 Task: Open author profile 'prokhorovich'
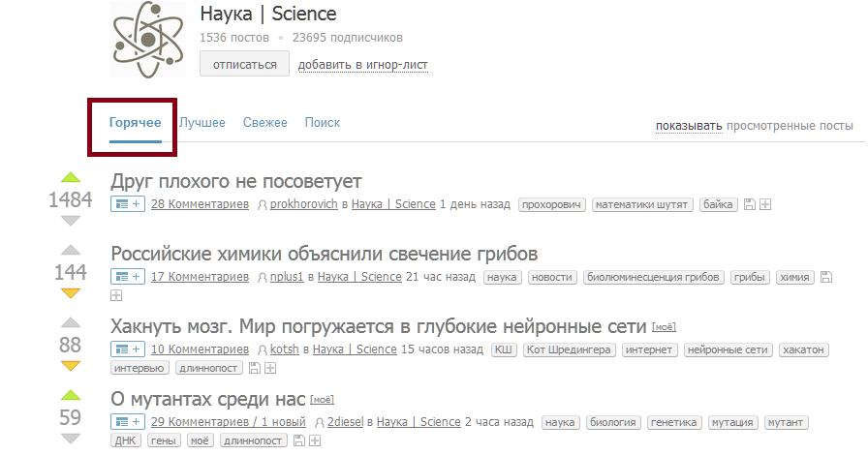pos(304,204)
